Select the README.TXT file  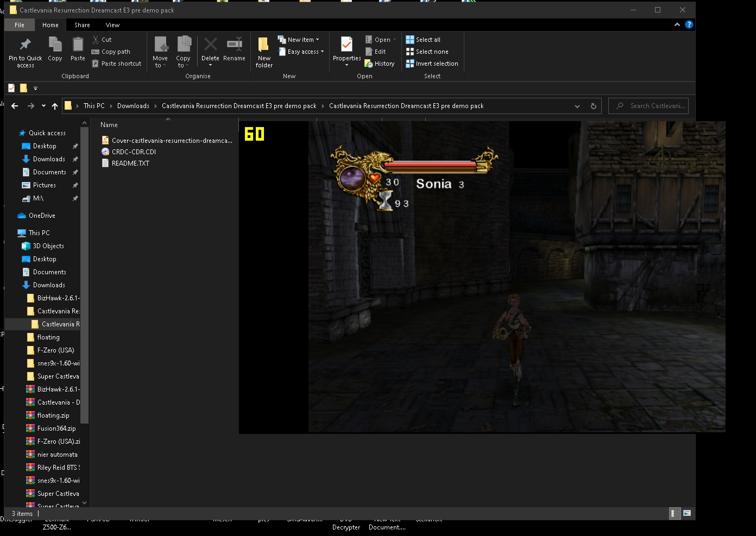coord(125,163)
